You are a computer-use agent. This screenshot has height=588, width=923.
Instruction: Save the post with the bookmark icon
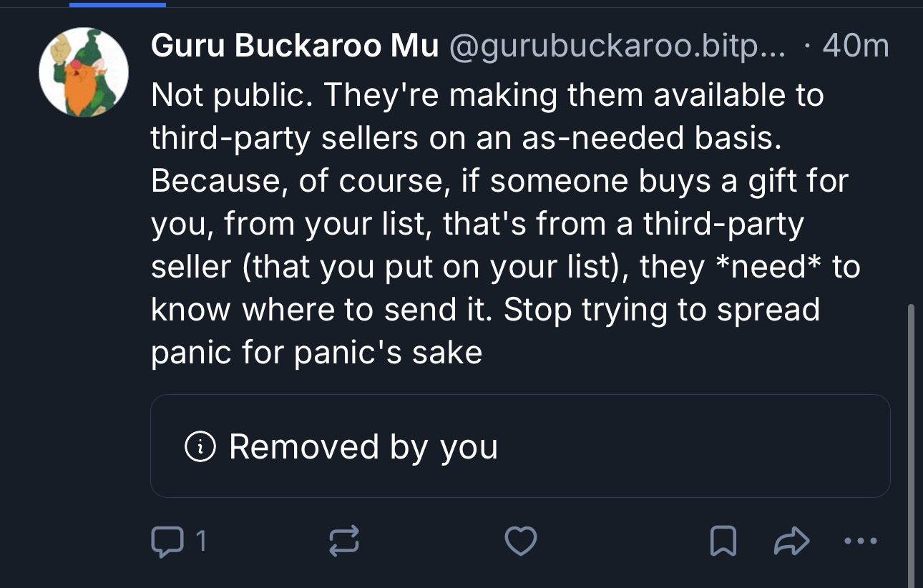tap(723, 542)
